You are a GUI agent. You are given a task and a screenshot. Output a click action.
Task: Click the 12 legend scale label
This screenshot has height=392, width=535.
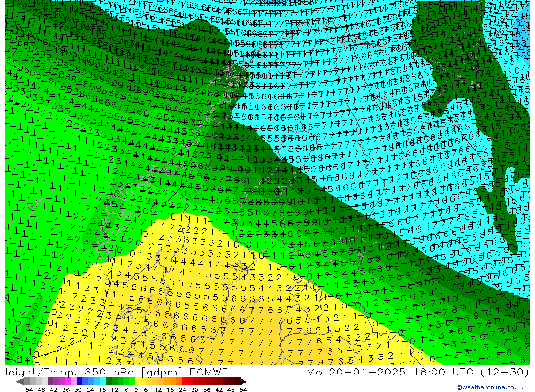point(158,389)
